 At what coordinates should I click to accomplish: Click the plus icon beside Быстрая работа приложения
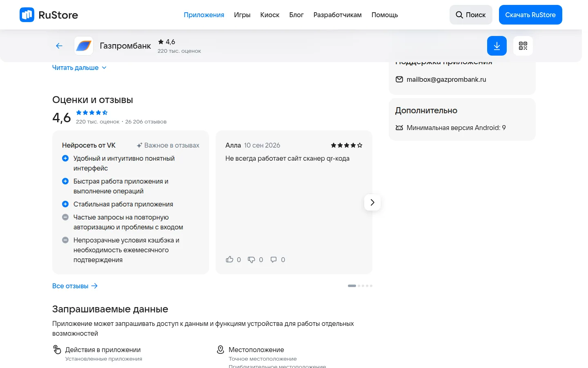(x=65, y=181)
